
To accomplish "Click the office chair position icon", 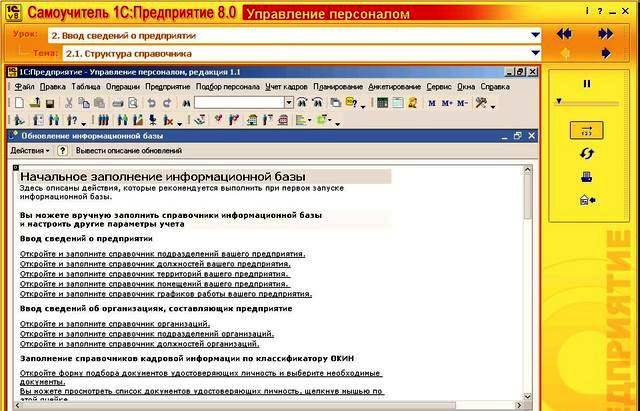I will pos(153,120).
